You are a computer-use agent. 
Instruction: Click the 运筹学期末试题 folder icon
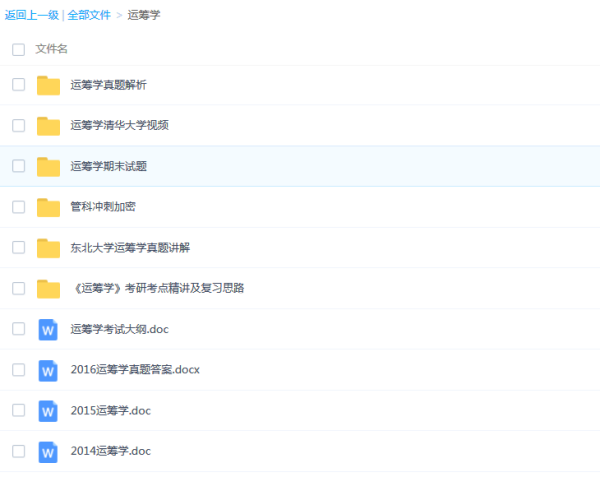click(48, 166)
